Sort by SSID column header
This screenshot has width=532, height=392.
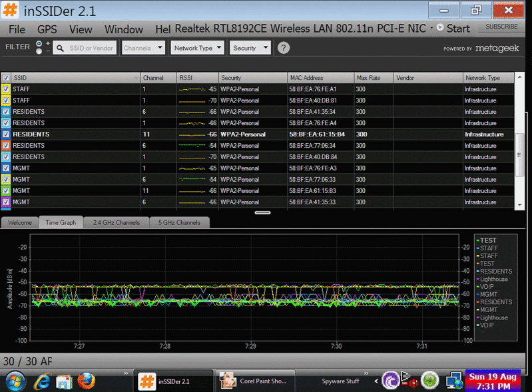tap(75, 78)
